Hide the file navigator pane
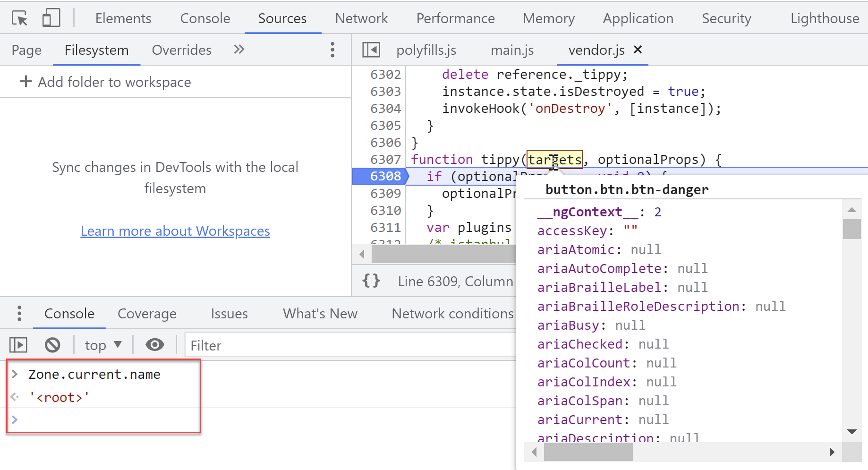This screenshot has height=470, width=868. pos(371,50)
